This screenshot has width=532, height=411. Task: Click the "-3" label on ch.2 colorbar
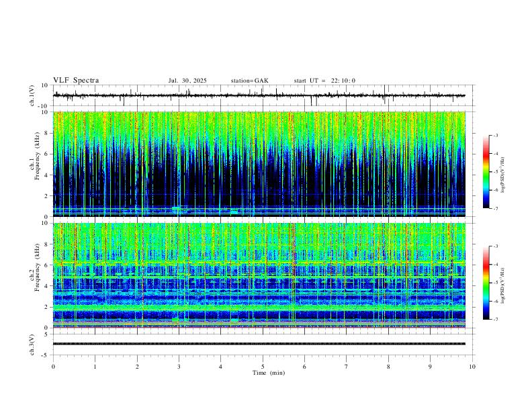[x=496, y=246]
